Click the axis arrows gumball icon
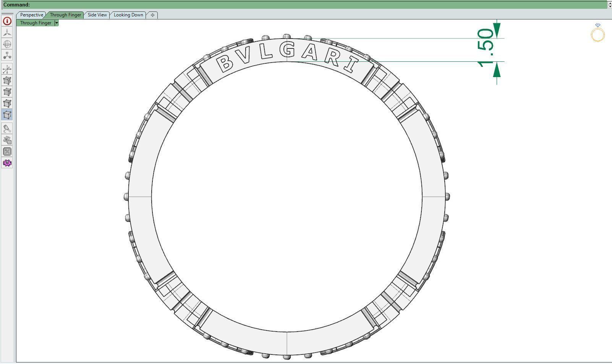 (7, 69)
